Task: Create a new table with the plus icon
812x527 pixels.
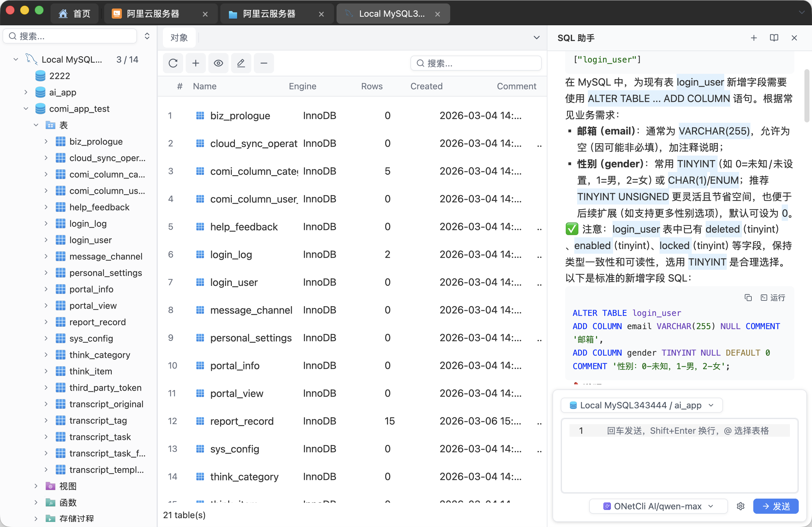Action: click(195, 63)
